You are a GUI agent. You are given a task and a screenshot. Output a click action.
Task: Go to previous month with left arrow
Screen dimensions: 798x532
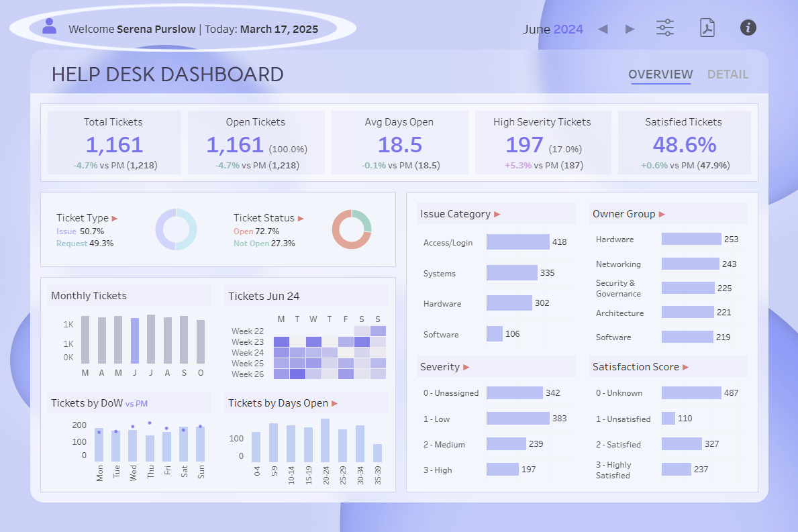pos(603,29)
